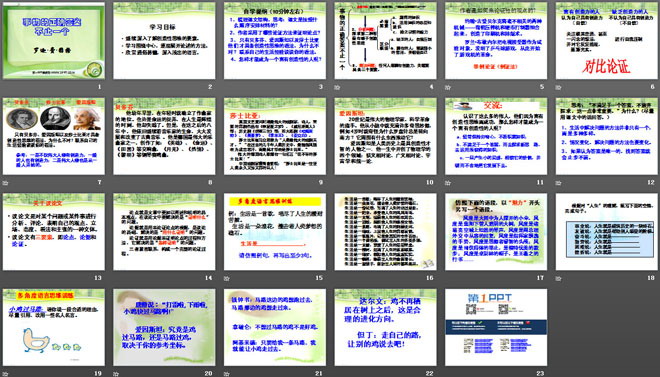Select slide 21 钱钟书 quotes thumbnail
Viewport: 660px width, 377px height.
point(275,327)
